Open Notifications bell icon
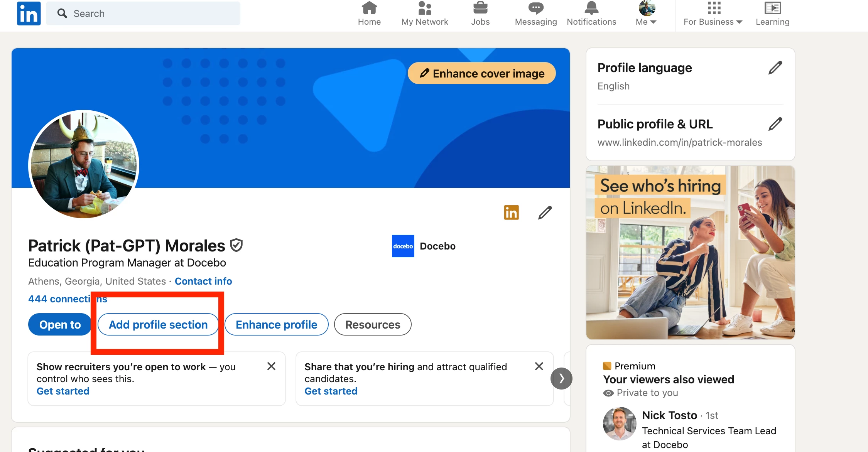Screen dimensions: 868x452 point(591,8)
